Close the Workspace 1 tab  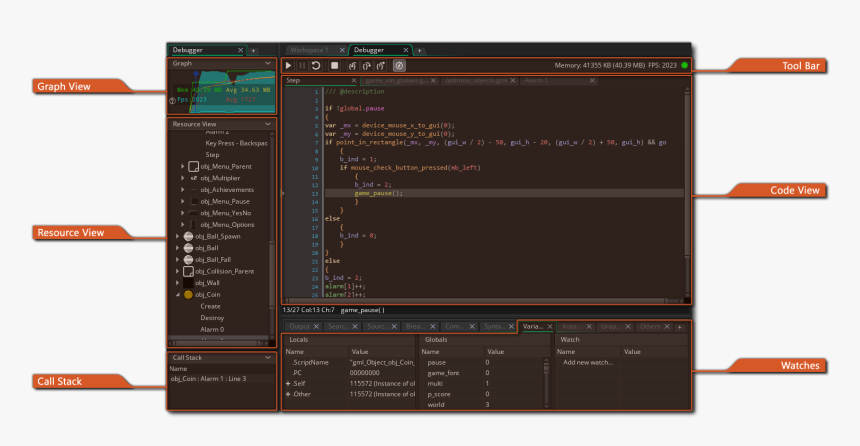coord(342,50)
